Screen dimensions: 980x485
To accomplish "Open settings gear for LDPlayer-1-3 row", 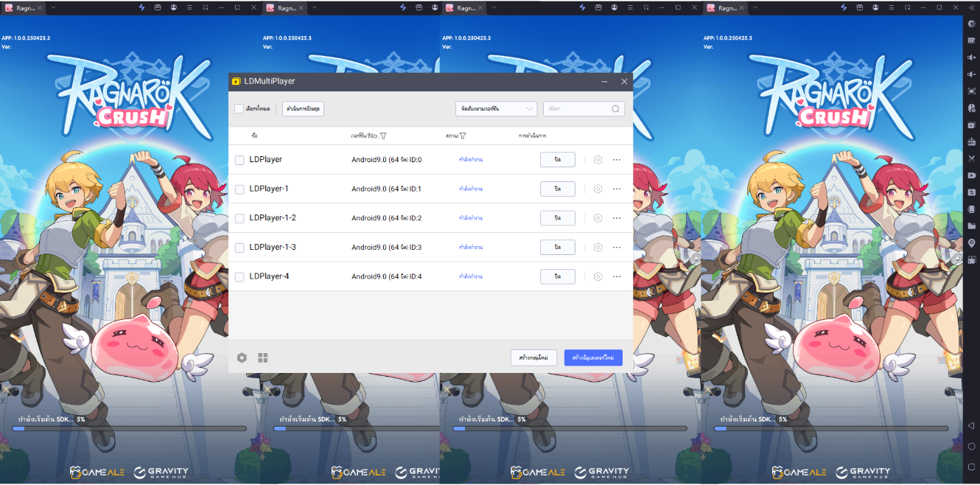I will pos(598,247).
